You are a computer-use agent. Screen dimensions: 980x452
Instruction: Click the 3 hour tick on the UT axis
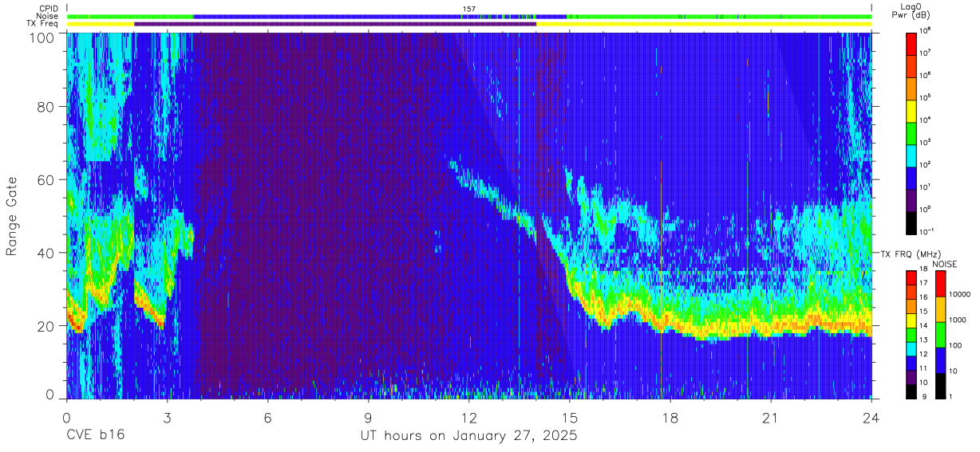pyautogui.click(x=168, y=417)
